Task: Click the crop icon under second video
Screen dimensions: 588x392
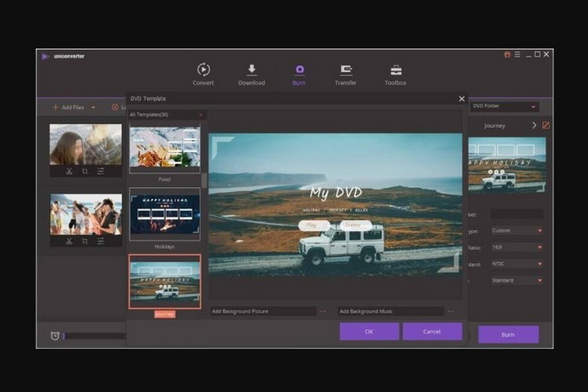Action: [x=85, y=241]
